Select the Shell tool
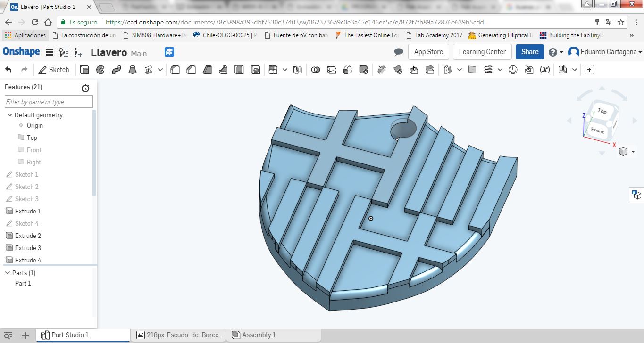Image resolution: width=644 pixels, height=343 pixels. [x=239, y=70]
